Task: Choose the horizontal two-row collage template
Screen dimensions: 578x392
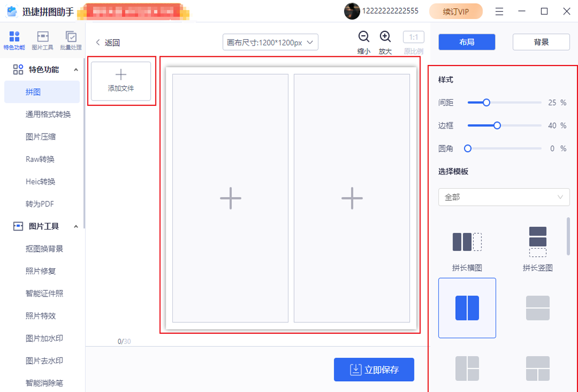Action: point(537,308)
